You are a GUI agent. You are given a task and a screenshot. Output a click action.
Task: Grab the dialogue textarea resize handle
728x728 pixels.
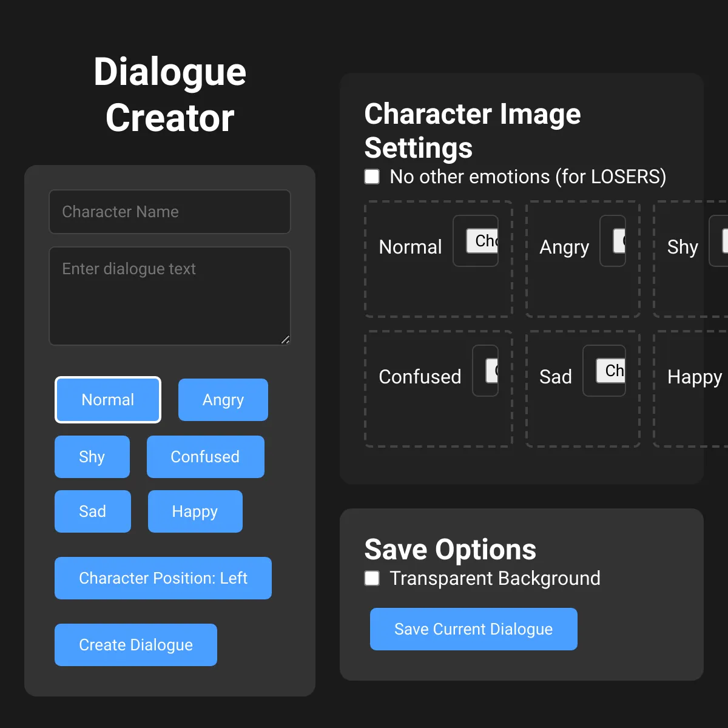[x=285, y=340]
